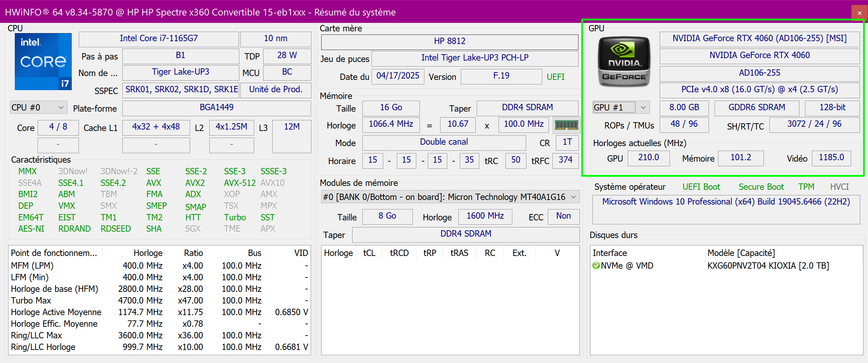Image resolution: width=868 pixels, height=363 pixels.
Task: Click the Intel Core i7 logo
Action: pyautogui.click(x=43, y=62)
